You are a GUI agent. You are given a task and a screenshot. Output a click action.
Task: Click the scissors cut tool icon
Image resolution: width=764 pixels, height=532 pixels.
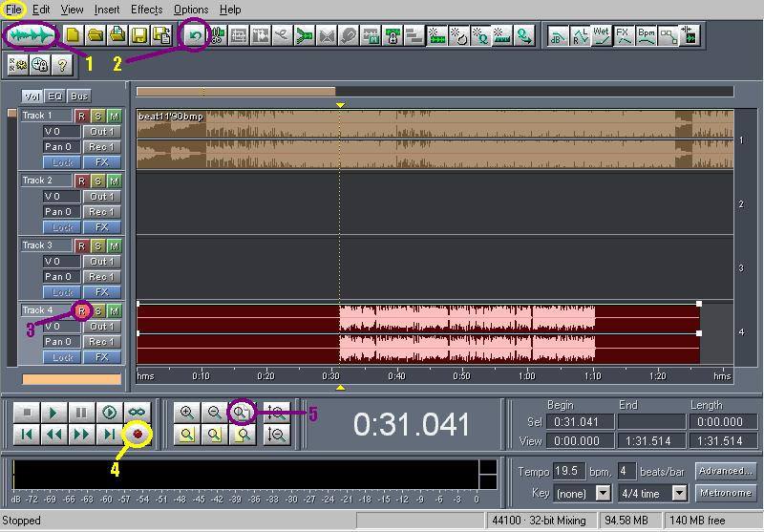pyautogui.click(x=216, y=35)
